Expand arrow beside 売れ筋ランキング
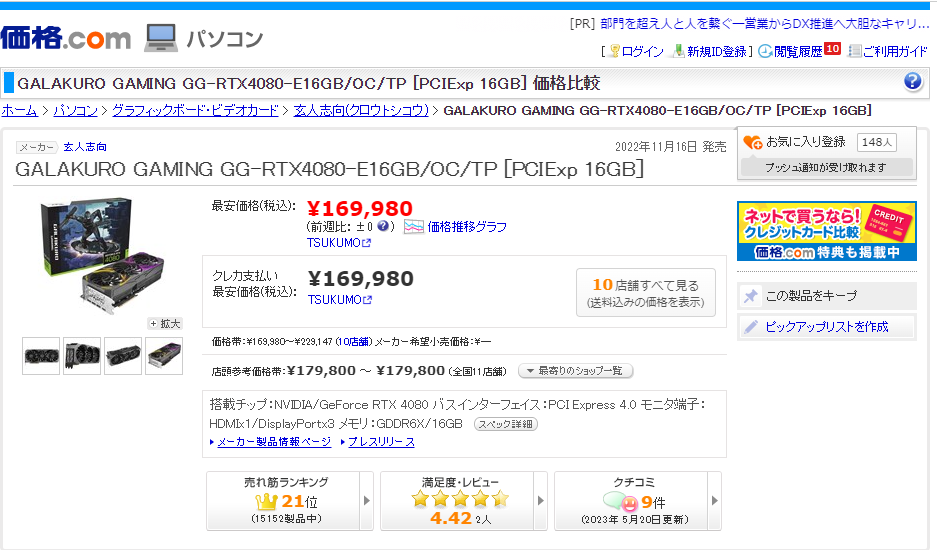This screenshot has height=550, width=937. point(366,501)
